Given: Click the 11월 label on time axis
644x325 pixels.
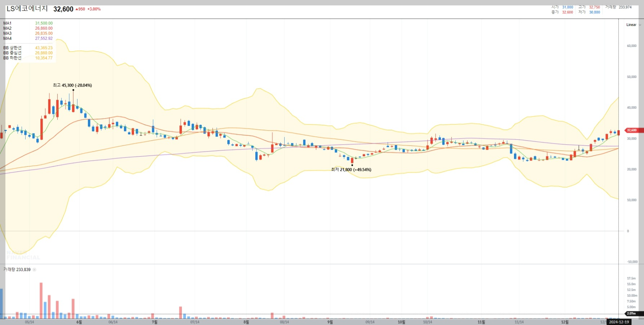Looking at the screenshot, I should 482,322.
